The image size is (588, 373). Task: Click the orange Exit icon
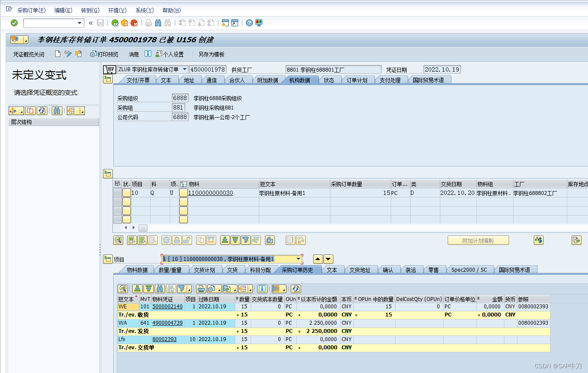point(124,23)
